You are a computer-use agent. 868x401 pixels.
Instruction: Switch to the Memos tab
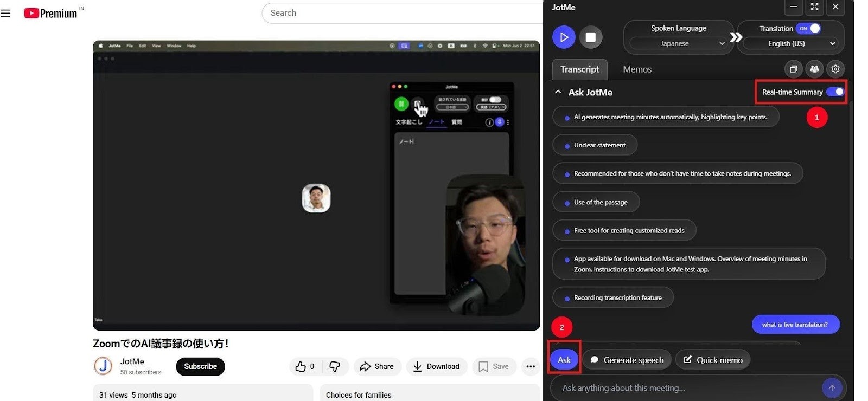tap(637, 69)
